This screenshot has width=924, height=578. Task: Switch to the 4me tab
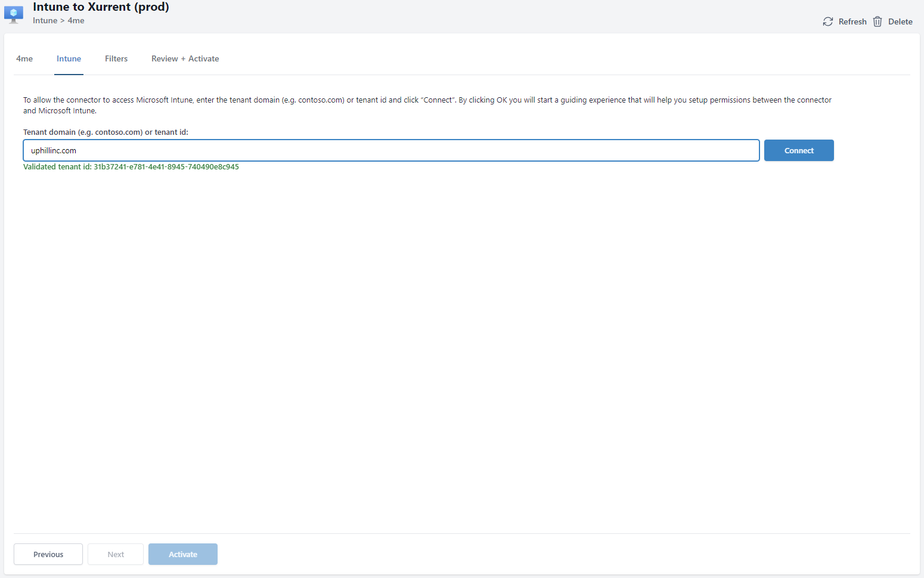(x=24, y=58)
